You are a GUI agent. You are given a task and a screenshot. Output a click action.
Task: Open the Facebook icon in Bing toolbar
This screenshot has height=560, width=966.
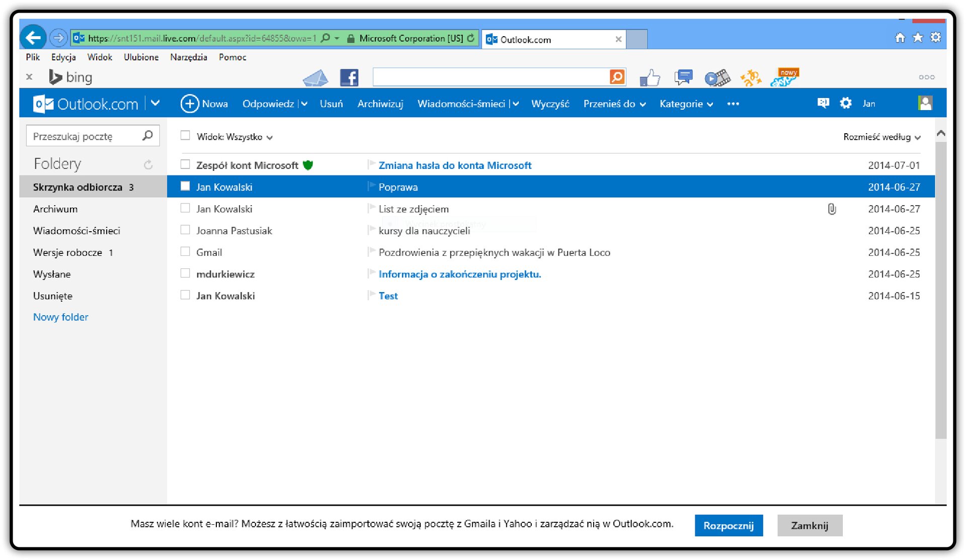pyautogui.click(x=349, y=78)
